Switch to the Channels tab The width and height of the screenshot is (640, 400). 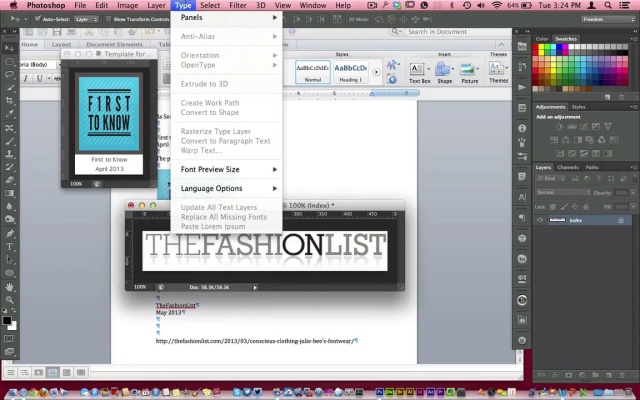point(568,167)
